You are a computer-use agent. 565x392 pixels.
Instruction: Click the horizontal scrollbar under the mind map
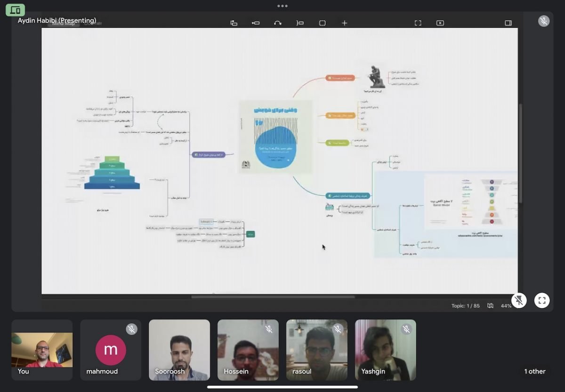coord(273,297)
